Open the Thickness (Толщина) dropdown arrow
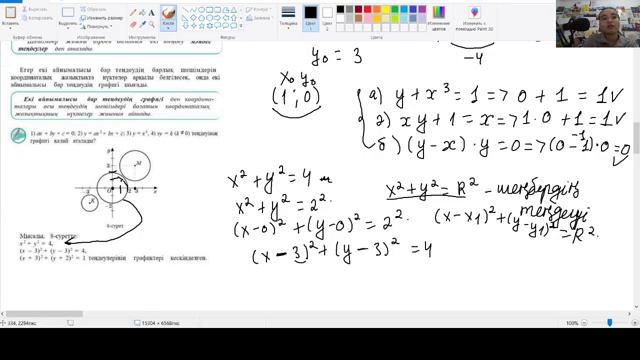Screen dimensions: 640x360 (288, 28)
